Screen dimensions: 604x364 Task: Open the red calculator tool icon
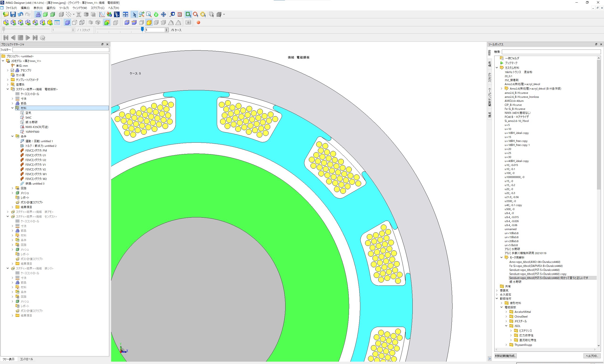[x=180, y=14]
